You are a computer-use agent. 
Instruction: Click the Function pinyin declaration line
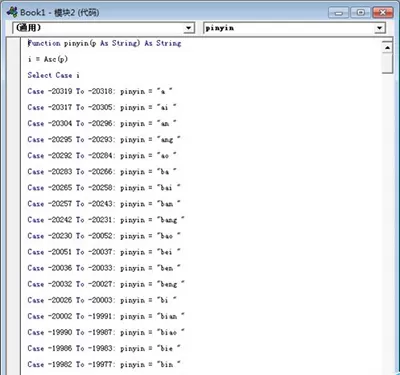click(x=104, y=43)
